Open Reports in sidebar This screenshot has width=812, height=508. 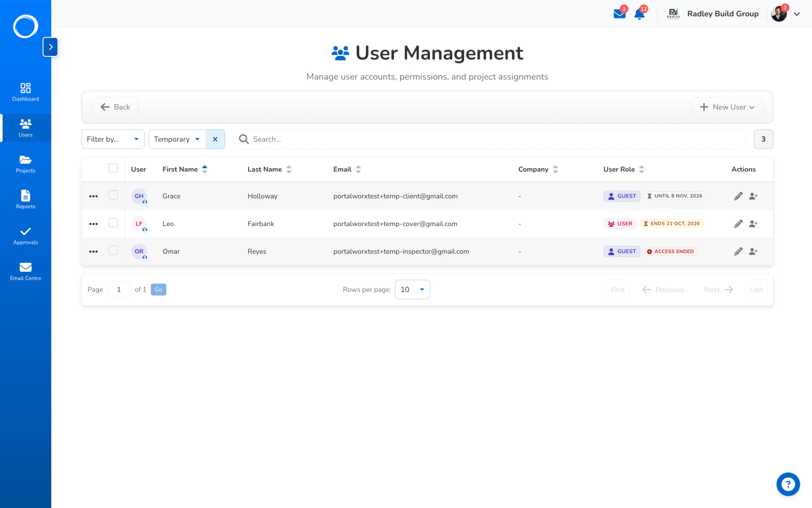click(25, 200)
